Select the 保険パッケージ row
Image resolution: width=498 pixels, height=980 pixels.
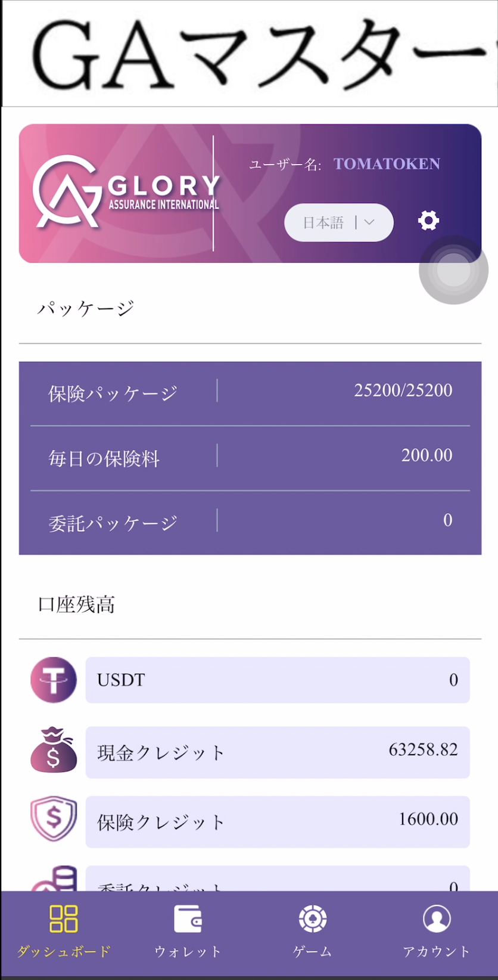tap(250, 393)
